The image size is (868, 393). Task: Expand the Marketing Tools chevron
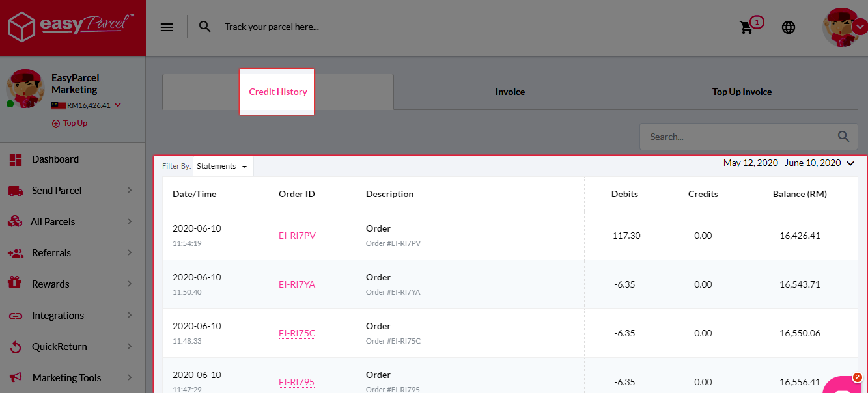130,377
